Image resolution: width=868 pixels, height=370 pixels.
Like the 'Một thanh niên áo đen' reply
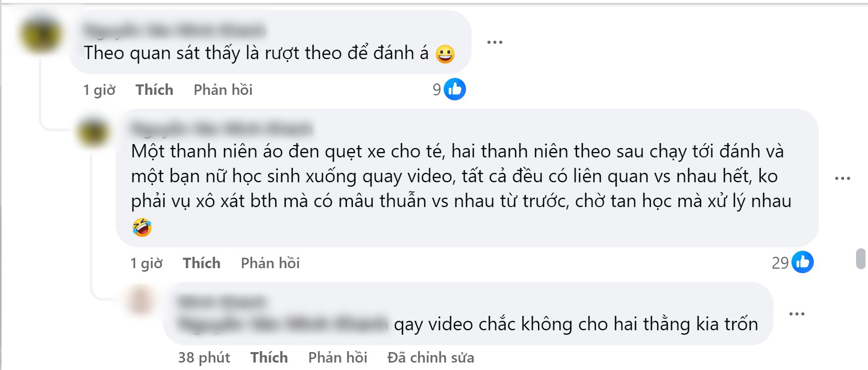tap(202, 263)
